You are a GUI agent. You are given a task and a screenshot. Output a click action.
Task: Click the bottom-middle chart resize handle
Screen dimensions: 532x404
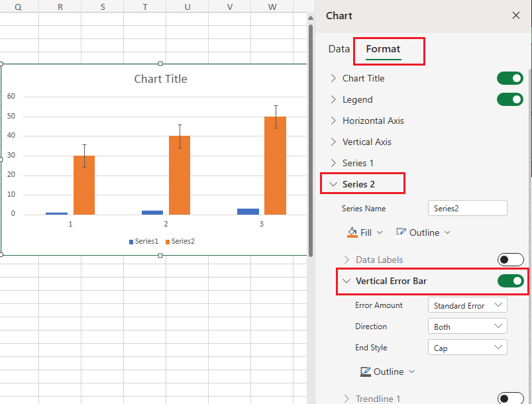(x=160, y=256)
